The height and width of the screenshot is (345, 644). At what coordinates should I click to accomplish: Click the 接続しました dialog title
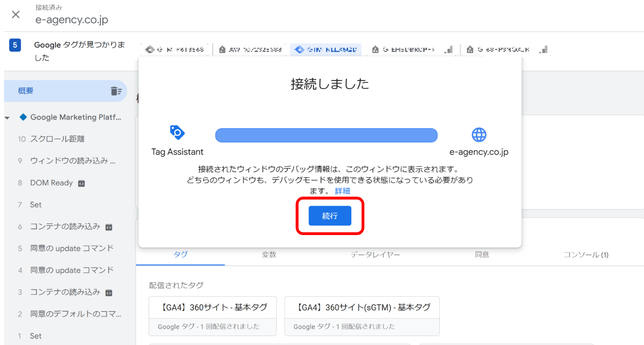coord(330,84)
